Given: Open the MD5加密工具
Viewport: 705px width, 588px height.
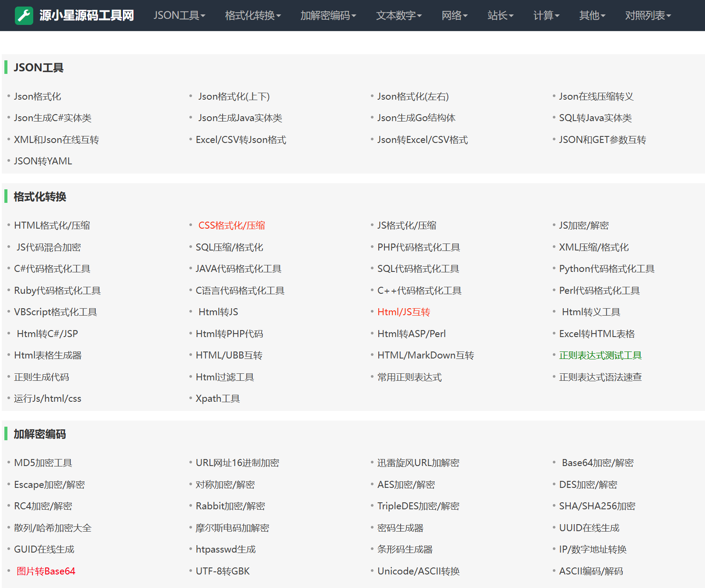Looking at the screenshot, I should point(43,463).
